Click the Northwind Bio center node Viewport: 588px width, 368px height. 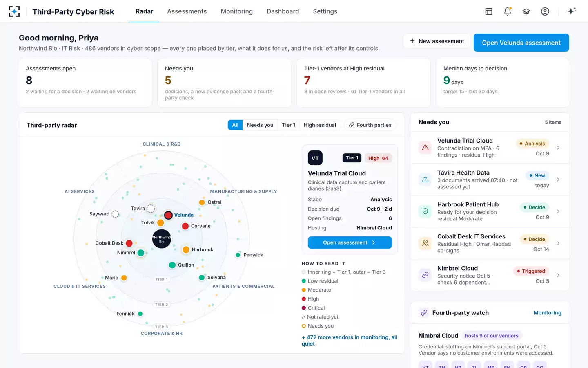tap(162, 239)
